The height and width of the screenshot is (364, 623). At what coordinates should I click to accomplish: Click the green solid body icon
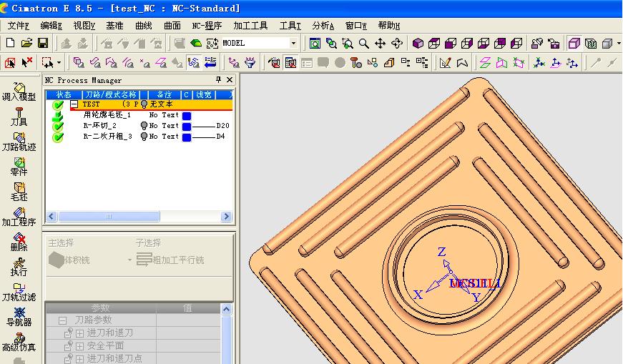[x=196, y=43]
